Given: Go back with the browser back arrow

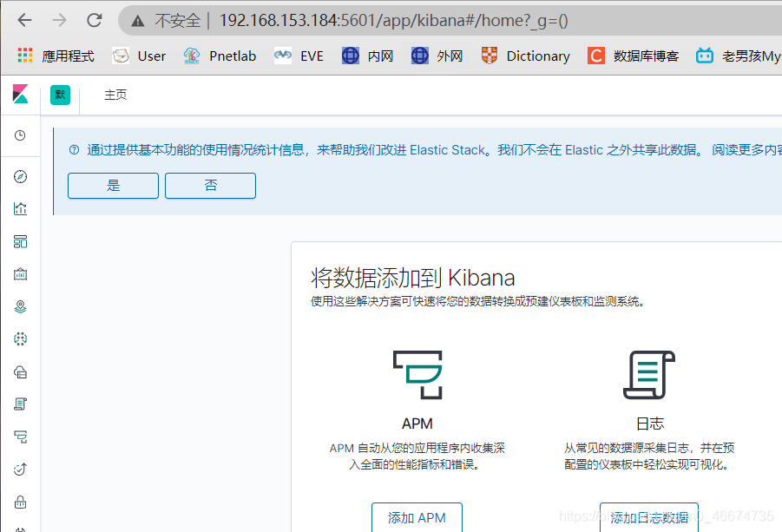Looking at the screenshot, I should pos(24,21).
